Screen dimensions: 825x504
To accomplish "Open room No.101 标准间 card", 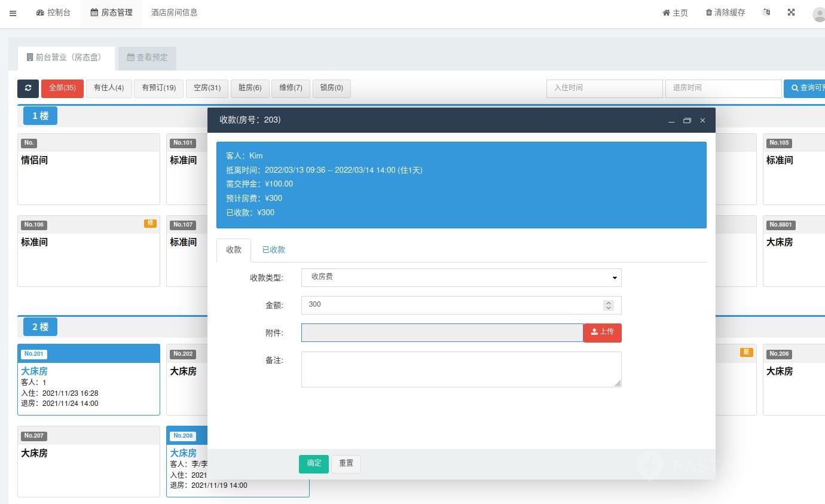I will (187, 169).
